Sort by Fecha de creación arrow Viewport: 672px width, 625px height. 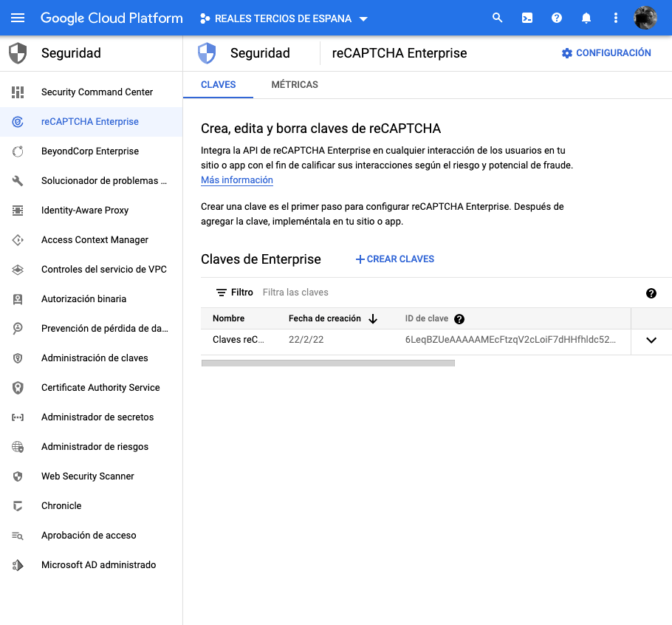click(373, 319)
